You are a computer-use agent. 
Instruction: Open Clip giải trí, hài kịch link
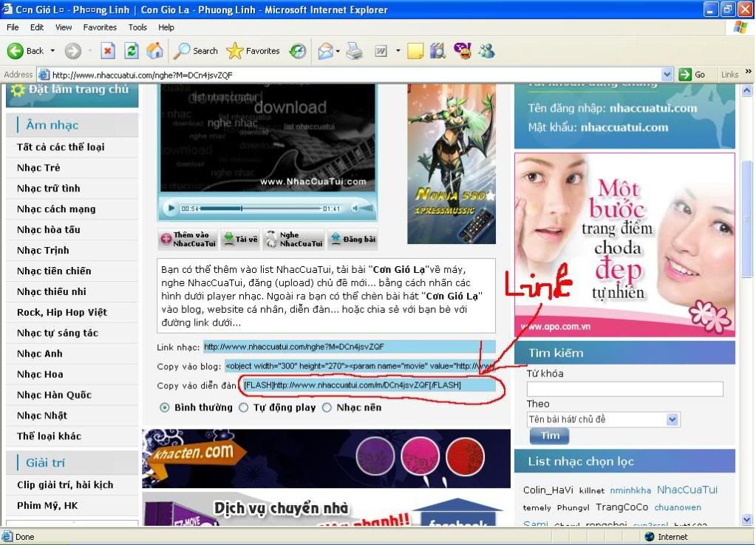point(65,485)
